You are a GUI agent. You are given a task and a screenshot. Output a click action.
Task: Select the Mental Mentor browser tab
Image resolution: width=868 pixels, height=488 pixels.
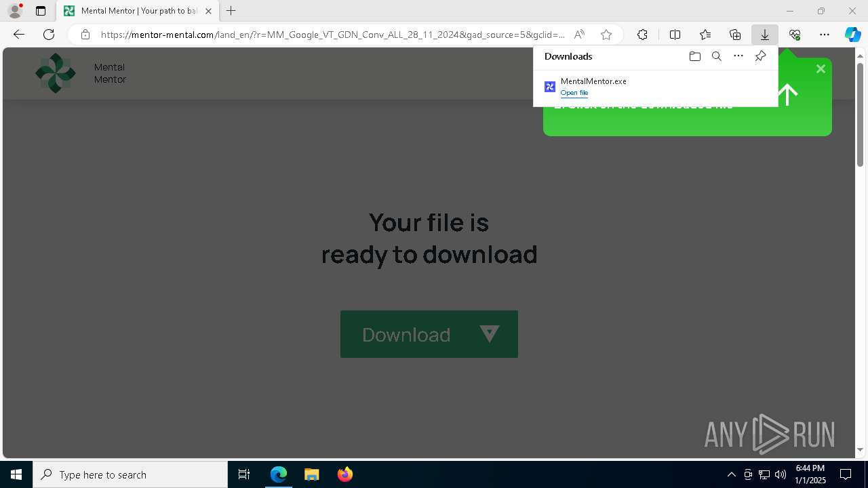137,11
